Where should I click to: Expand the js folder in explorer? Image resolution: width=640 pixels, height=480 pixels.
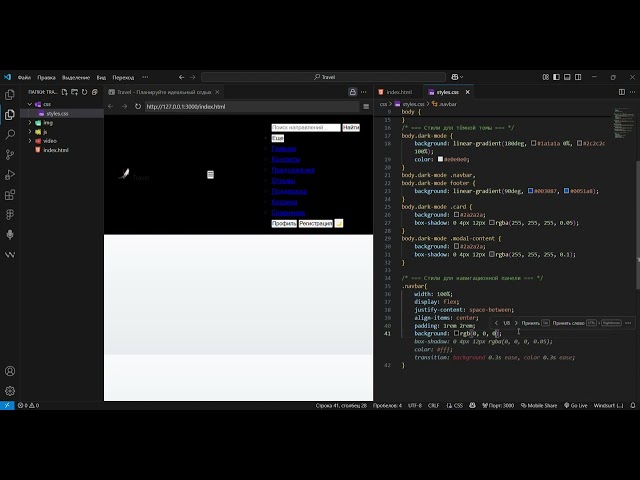click(30, 131)
